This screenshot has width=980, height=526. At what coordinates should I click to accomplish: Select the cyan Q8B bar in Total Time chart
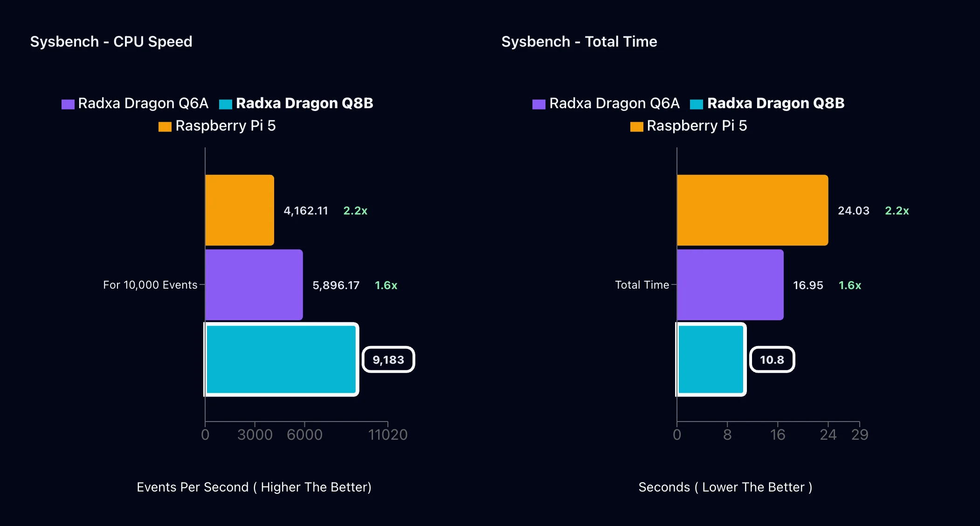click(711, 360)
